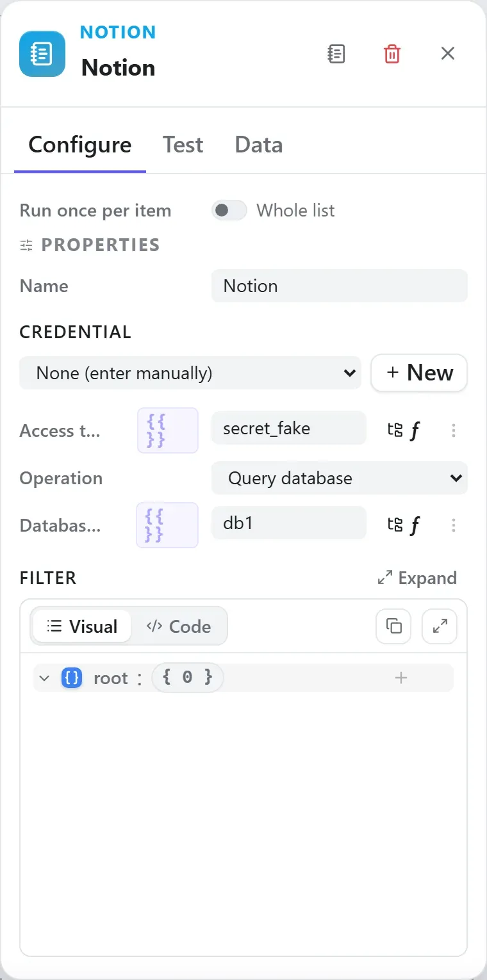This screenshot has width=487, height=980.
Task: Switch filter editor to Code view
Action: (x=179, y=626)
